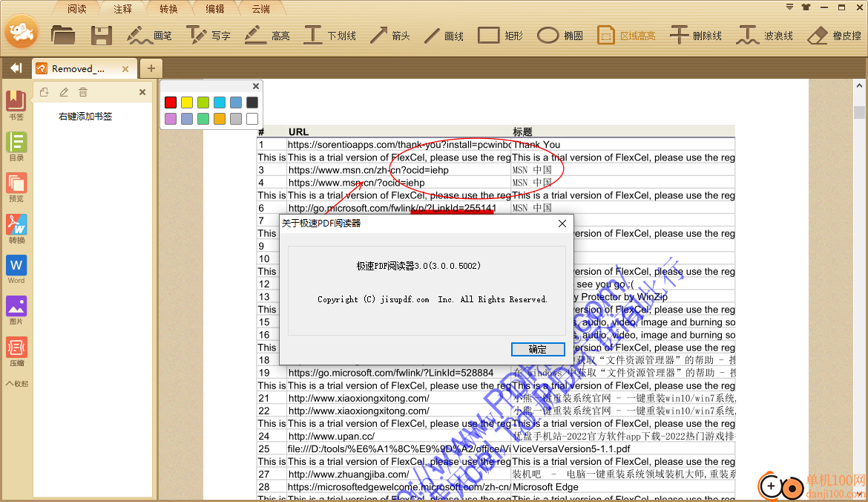Collapse the sidebar tools with 收起
Screen dimensions: 868x502
(16, 383)
